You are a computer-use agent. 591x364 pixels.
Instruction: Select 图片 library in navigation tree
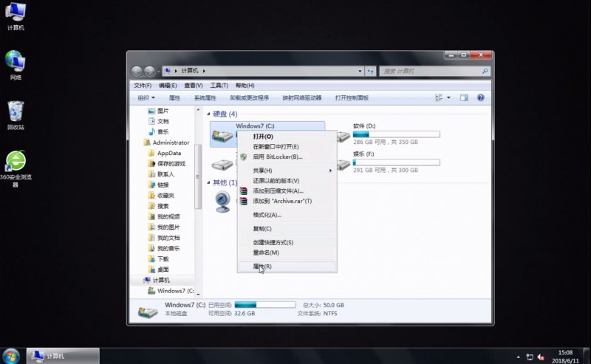tap(158, 111)
